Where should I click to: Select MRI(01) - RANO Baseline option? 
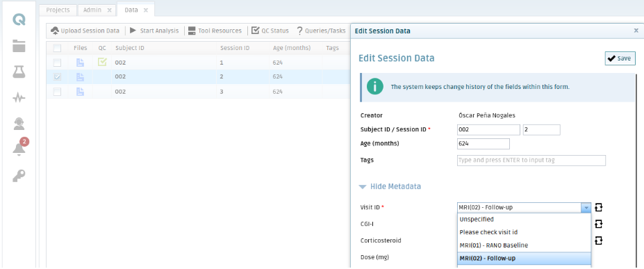tap(524, 245)
